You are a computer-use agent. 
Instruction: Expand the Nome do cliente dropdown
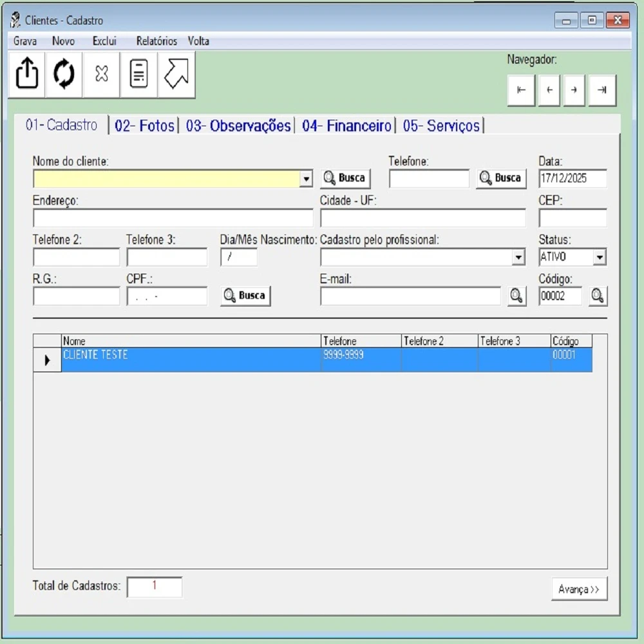307,179
